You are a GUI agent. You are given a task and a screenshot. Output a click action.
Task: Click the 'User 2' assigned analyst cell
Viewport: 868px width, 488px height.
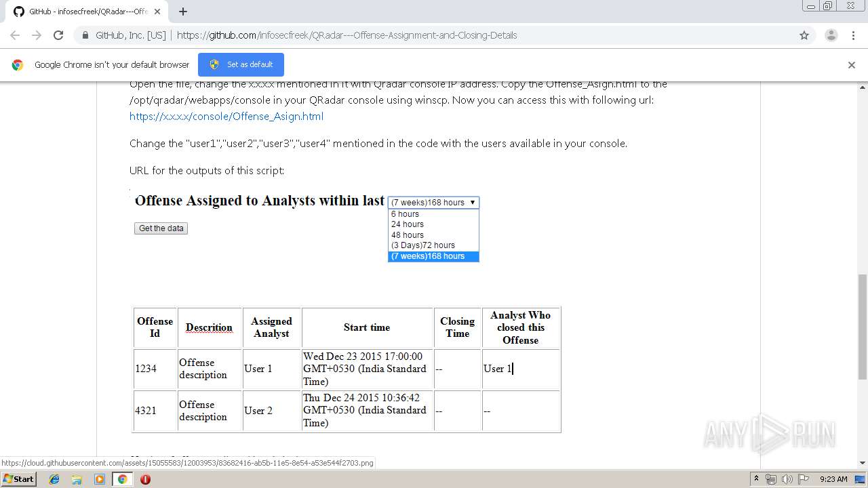[x=271, y=411]
